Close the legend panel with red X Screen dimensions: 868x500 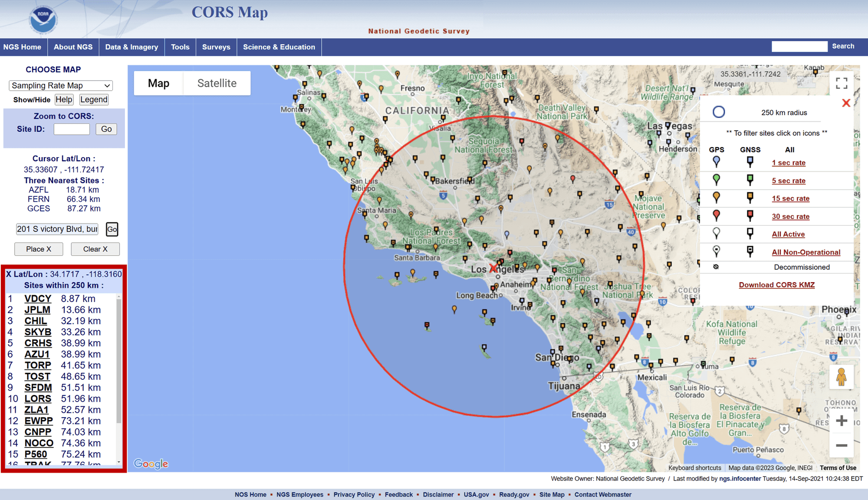pyautogui.click(x=845, y=103)
